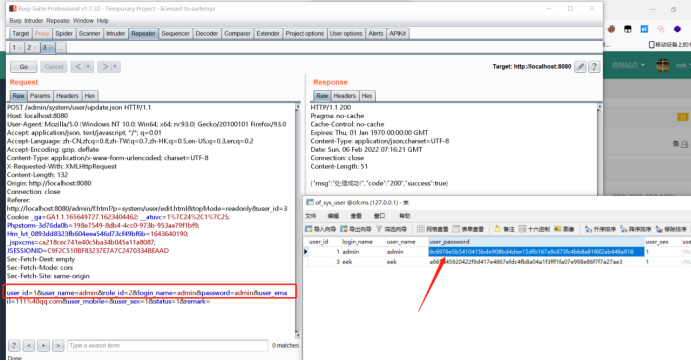691x361 pixels.
Task: Click the Export Wizard (导出向导) toolbar icon
Action: click(x=356, y=229)
